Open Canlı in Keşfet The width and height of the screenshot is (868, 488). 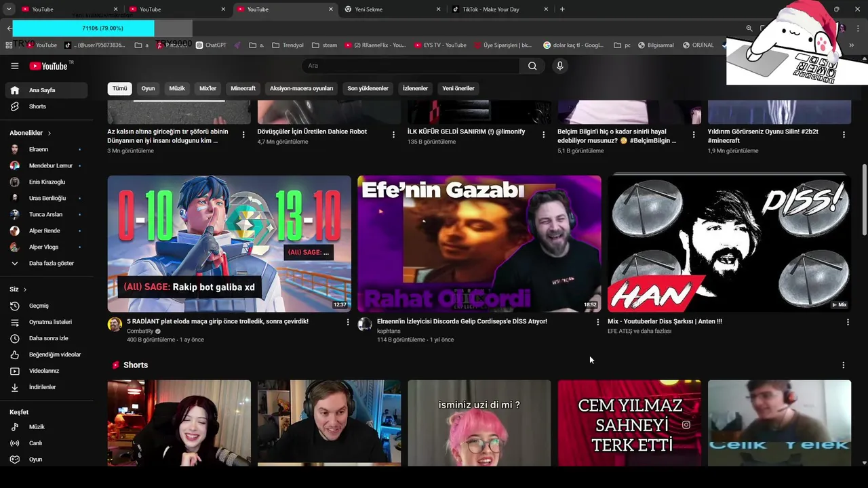click(x=46, y=443)
